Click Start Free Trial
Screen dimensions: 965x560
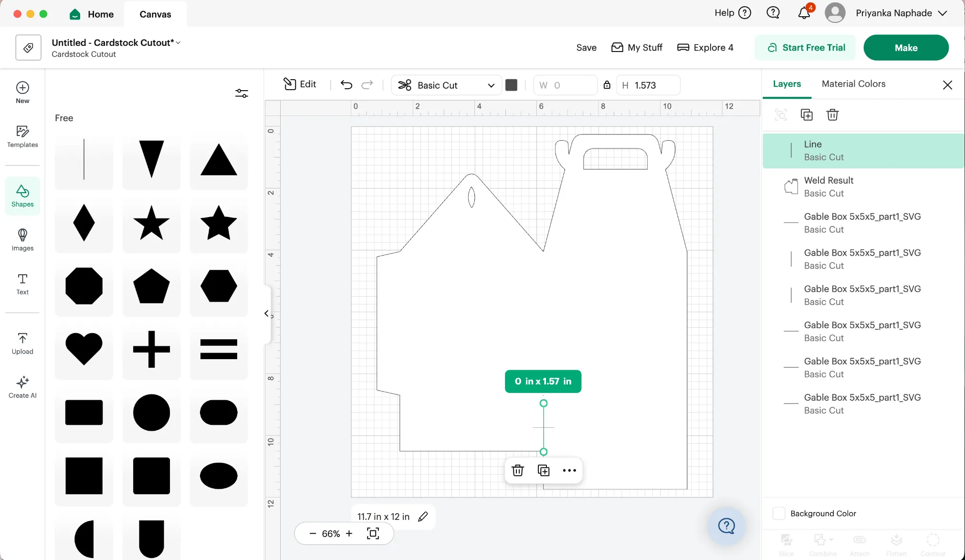[x=806, y=47]
